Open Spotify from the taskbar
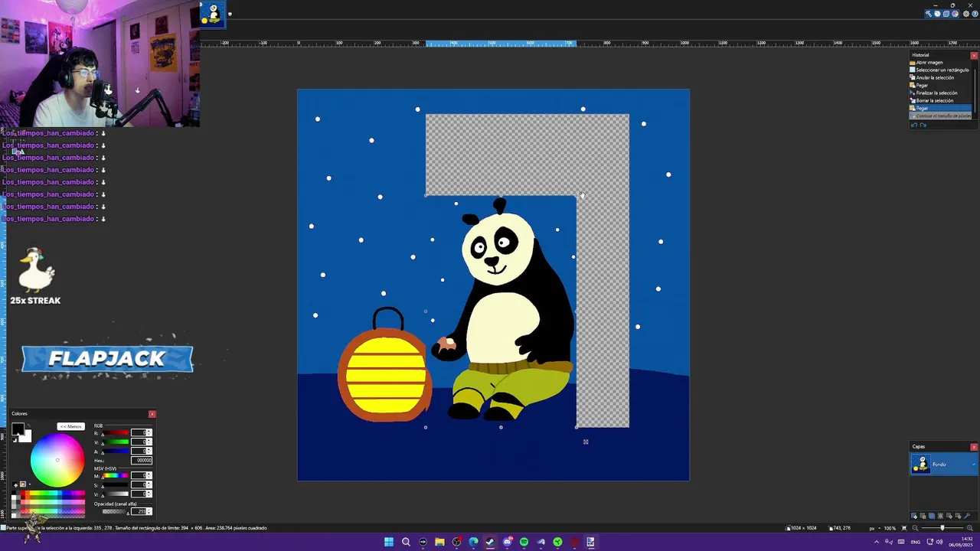Image resolution: width=980 pixels, height=551 pixels. click(524, 542)
